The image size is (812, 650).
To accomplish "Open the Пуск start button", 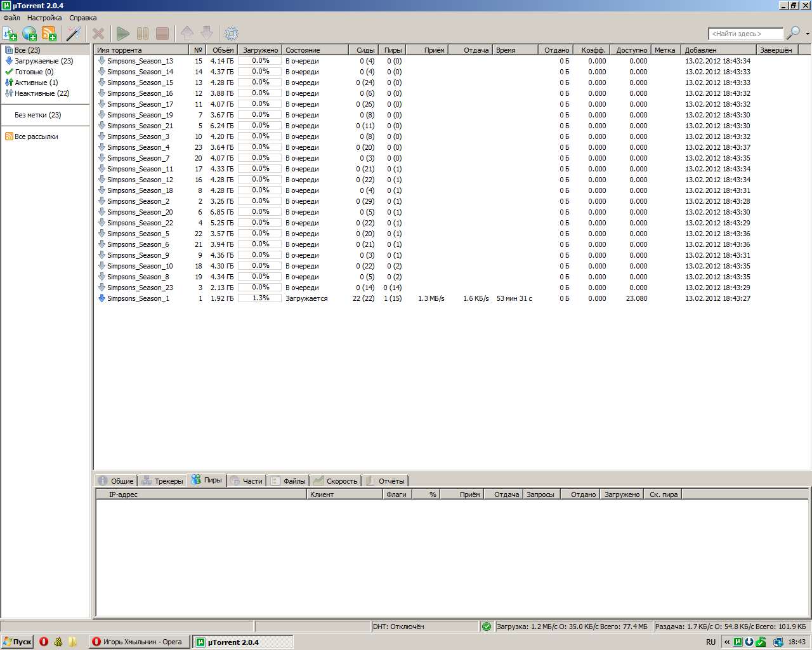I will pyautogui.click(x=17, y=642).
